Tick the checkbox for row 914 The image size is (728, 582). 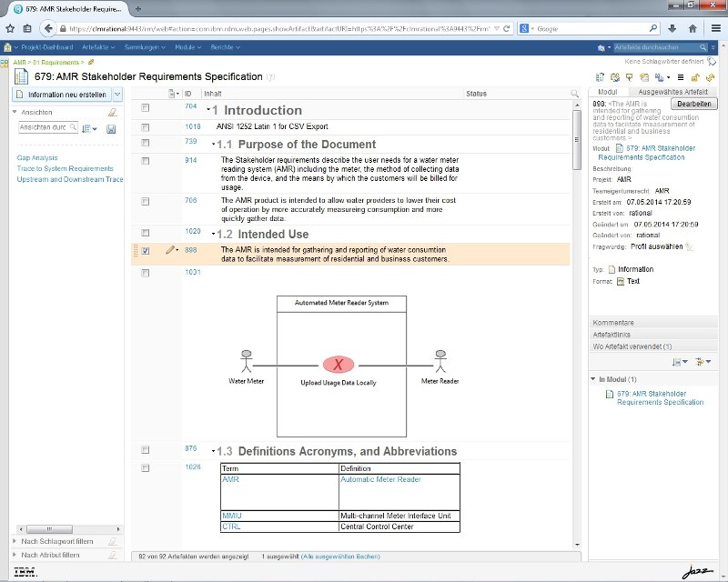[146, 161]
